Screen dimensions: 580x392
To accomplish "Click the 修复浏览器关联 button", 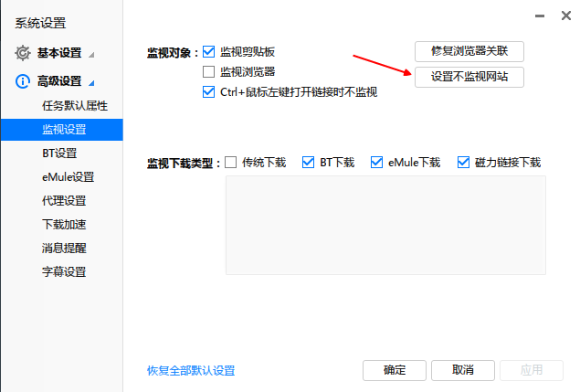I will click(469, 51).
